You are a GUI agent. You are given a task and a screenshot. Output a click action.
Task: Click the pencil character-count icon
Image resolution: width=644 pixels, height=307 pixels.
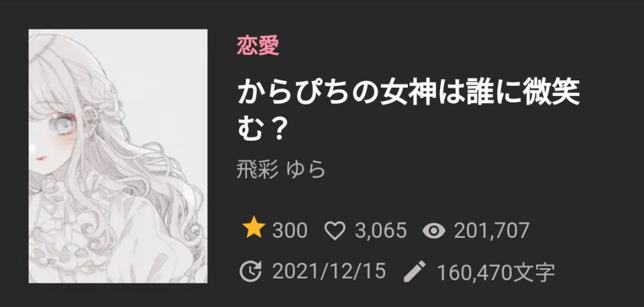(415, 271)
